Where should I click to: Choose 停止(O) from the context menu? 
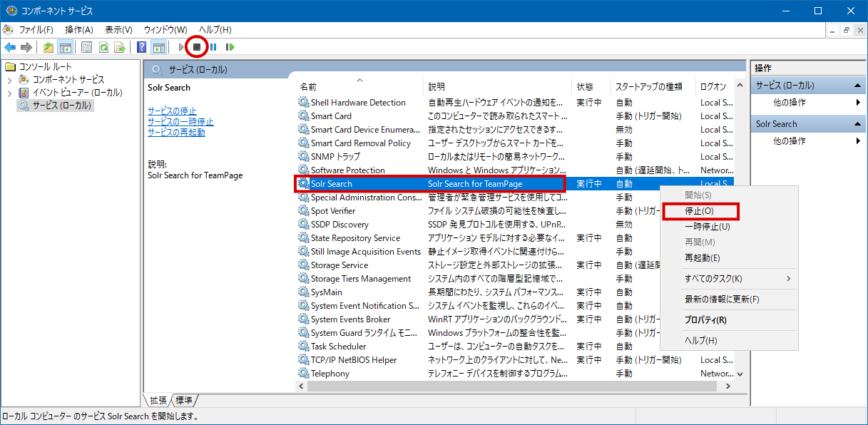coord(700,211)
